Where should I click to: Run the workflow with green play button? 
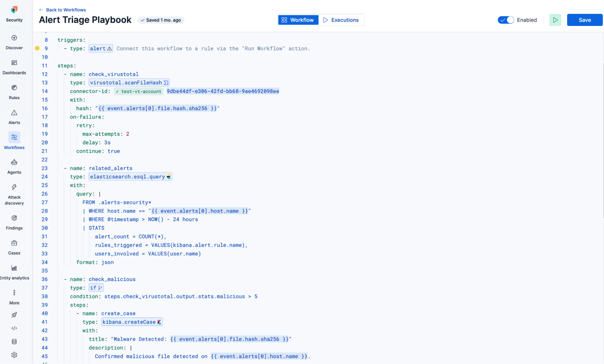pos(555,20)
